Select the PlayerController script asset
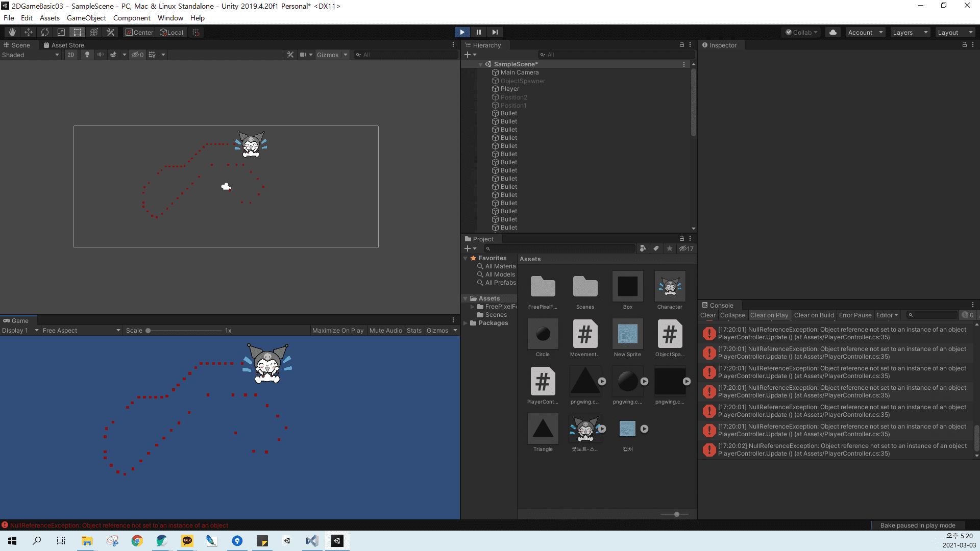980x551 pixels. click(543, 386)
